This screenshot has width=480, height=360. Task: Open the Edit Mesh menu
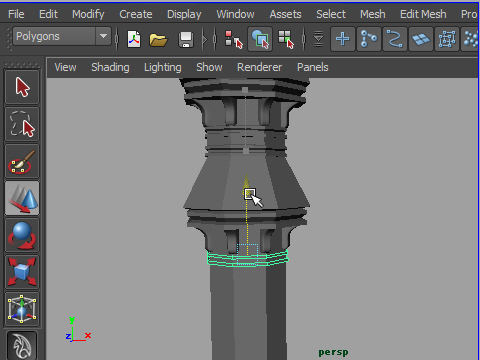pos(423,14)
